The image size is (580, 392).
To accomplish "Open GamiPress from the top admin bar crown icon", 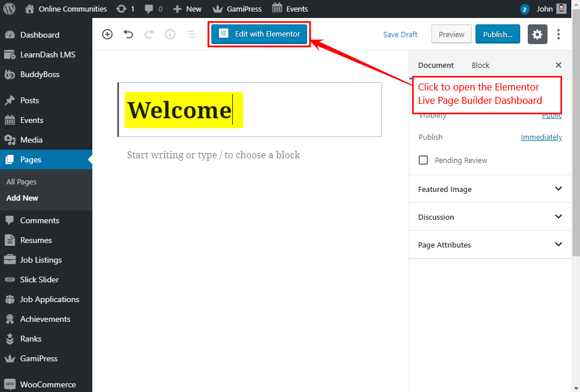I will (236, 9).
